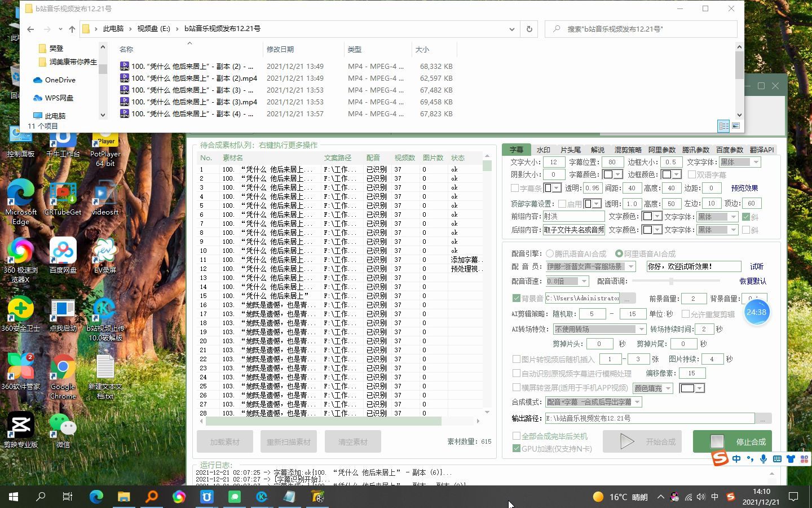Open File Explorer from taskbar
Image resolution: width=812 pixels, height=508 pixels.
pyautogui.click(x=123, y=497)
